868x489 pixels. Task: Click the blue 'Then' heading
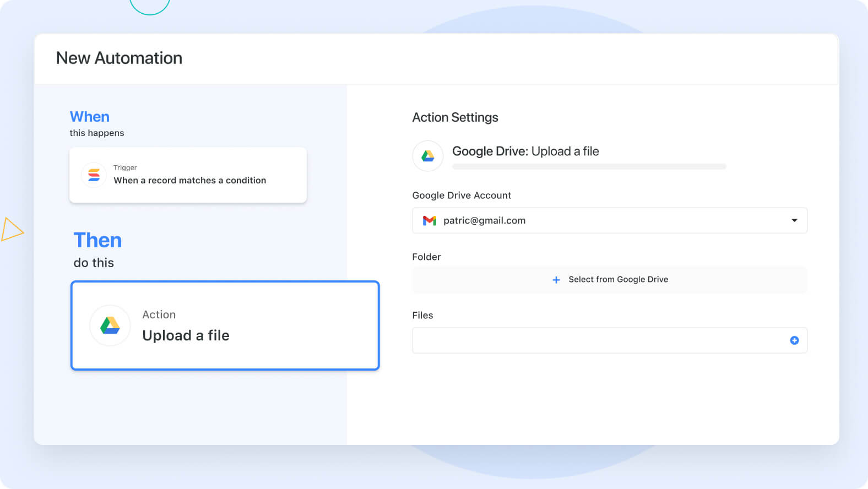(97, 240)
